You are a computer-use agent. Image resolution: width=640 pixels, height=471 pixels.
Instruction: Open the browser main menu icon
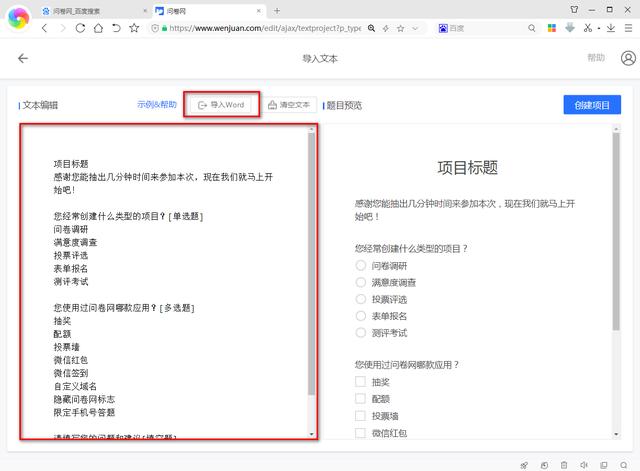629,28
